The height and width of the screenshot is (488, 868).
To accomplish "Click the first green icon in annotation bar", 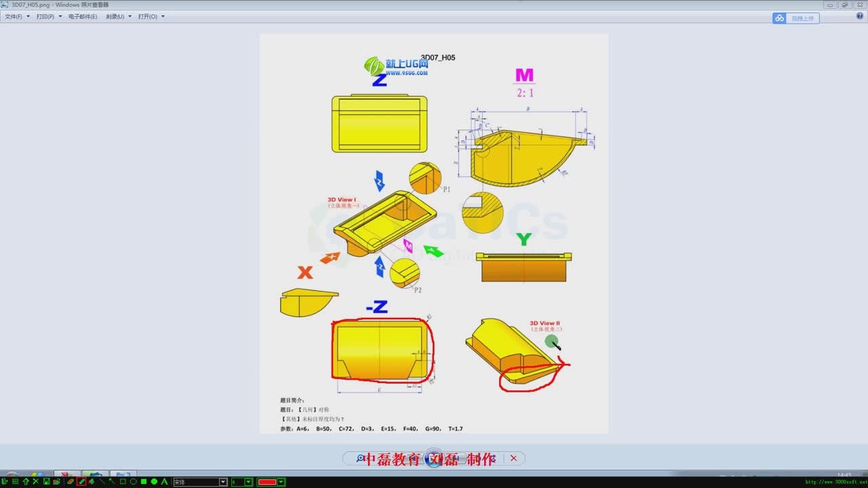I will (5, 482).
